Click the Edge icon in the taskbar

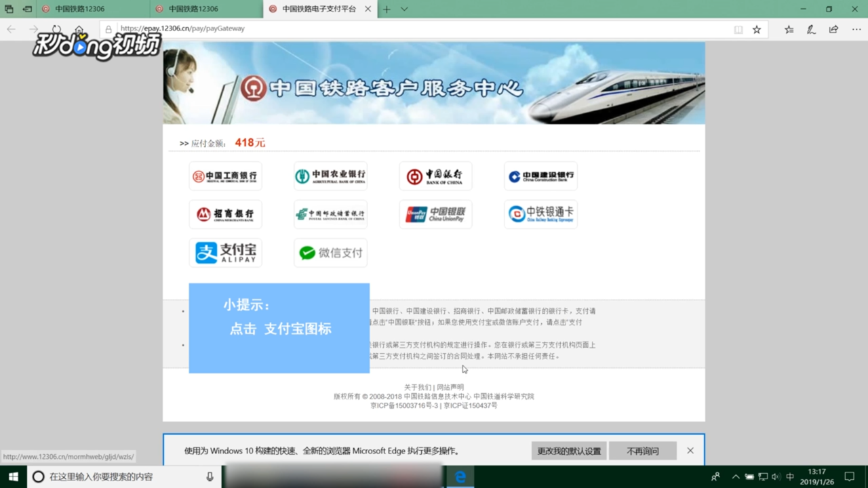(x=460, y=476)
